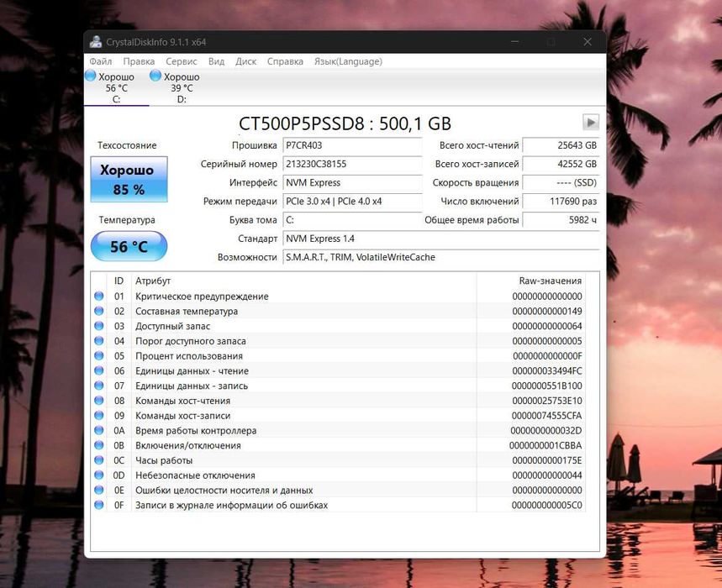The width and height of the screenshot is (722, 588).
Task: Click raw value 00000033494FC
Action: pyautogui.click(x=547, y=370)
